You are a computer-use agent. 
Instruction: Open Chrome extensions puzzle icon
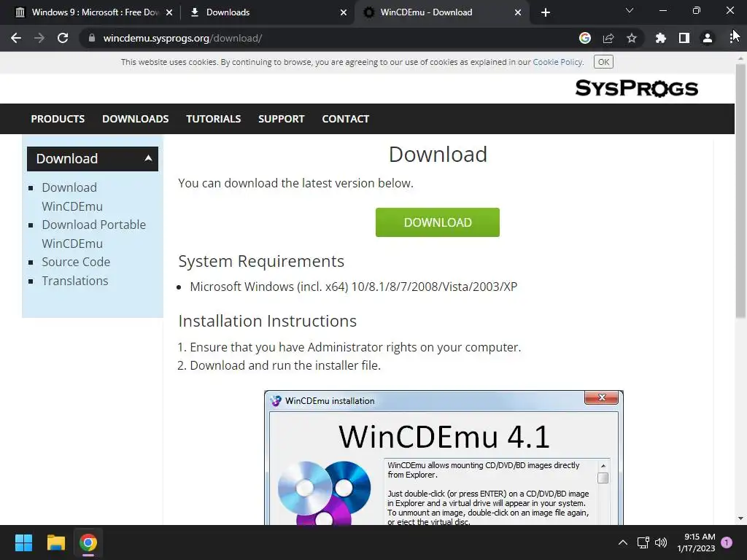pyautogui.click(x=660, y=38)
